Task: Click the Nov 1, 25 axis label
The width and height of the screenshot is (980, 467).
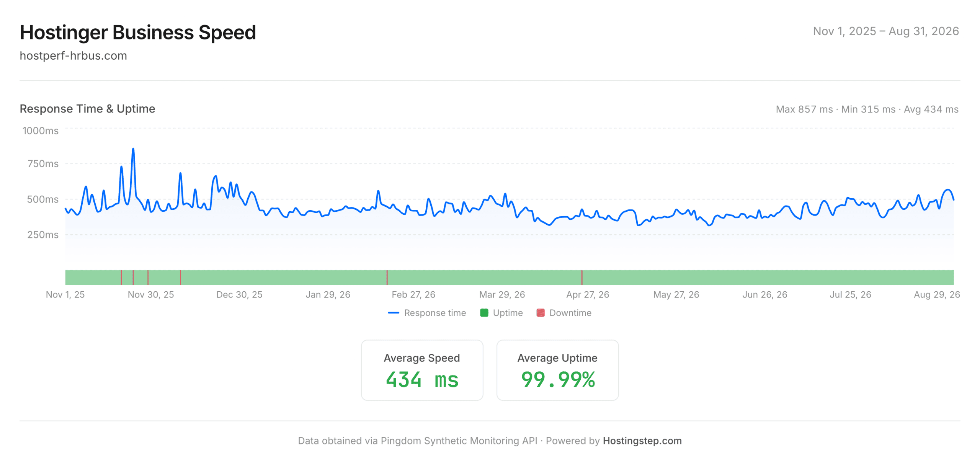Action: 65,294
